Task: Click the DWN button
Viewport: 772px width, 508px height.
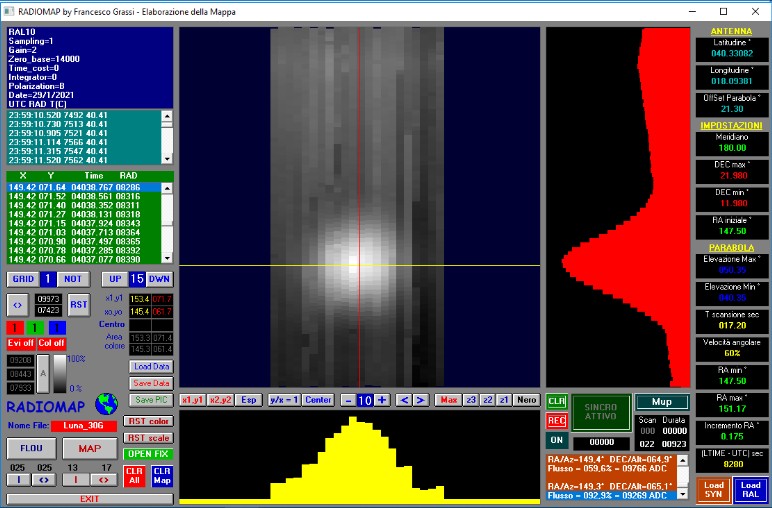Action: [159, 279]
